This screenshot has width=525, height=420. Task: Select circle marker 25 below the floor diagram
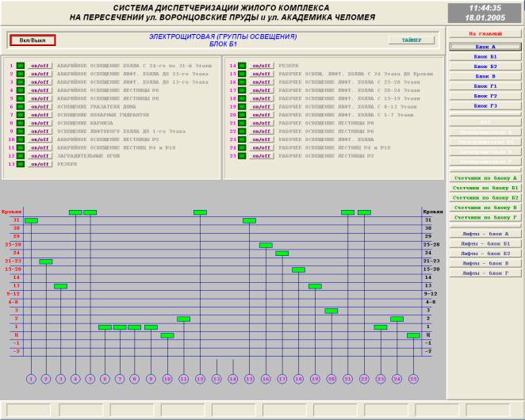point(413,379)
